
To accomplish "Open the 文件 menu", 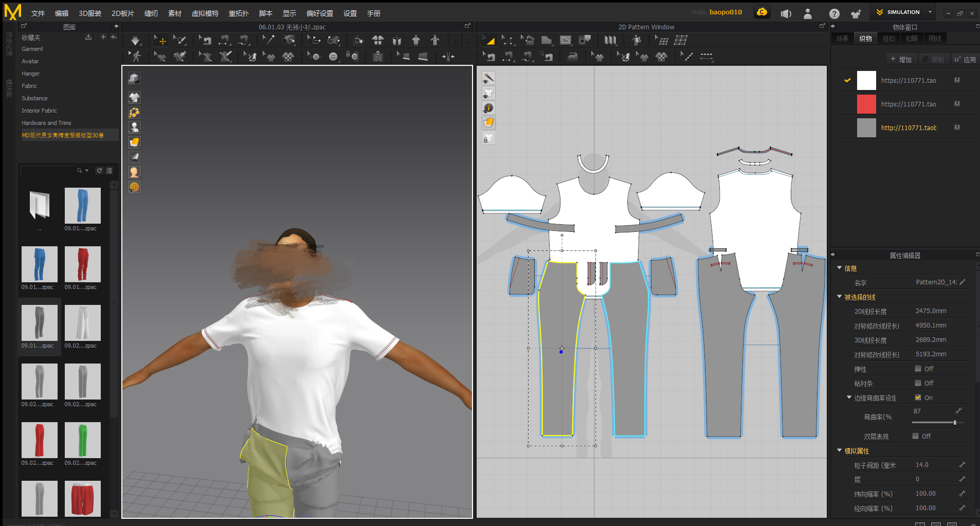I will click(38, 13).
